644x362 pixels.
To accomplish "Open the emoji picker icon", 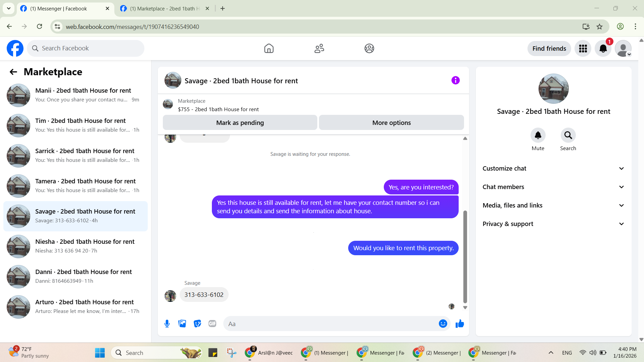I will coord(443,324).
